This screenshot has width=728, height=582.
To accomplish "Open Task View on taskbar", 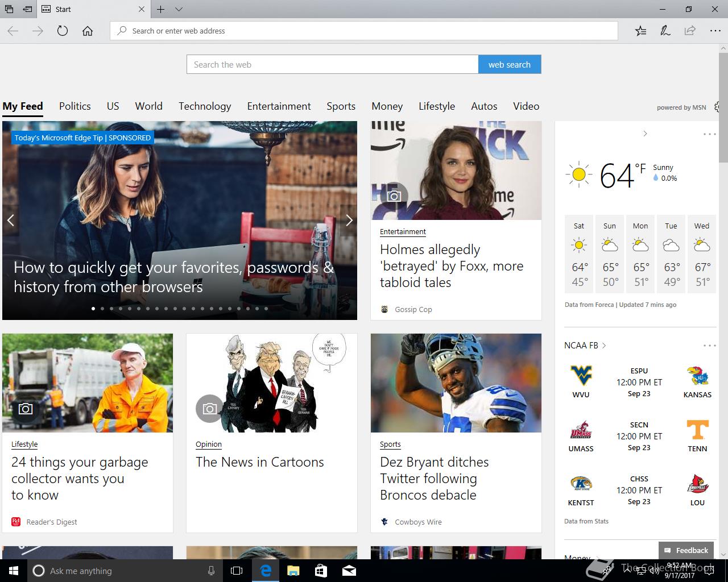I will pos(237,571).
